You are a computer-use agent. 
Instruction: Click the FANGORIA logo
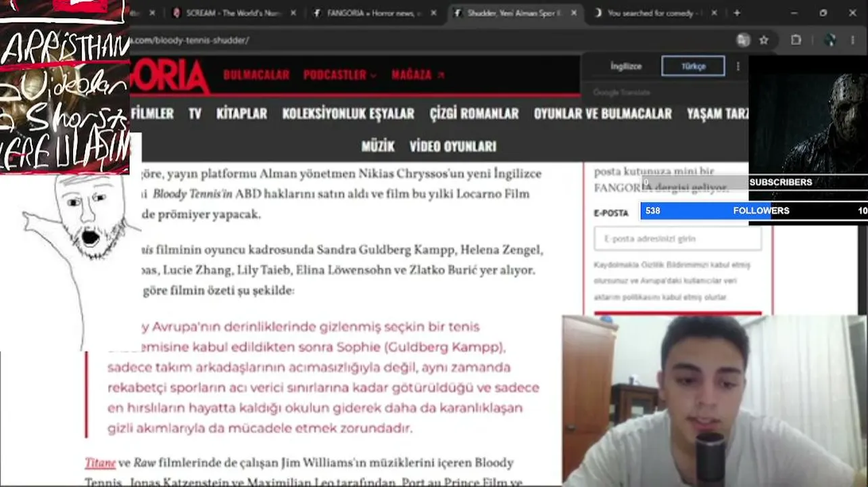click(170, 75)
